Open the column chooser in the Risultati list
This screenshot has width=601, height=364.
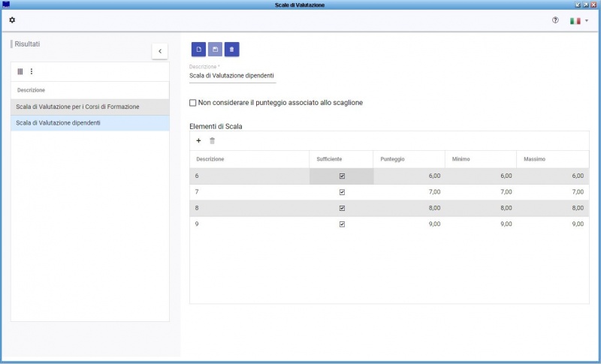click(20, 71)
